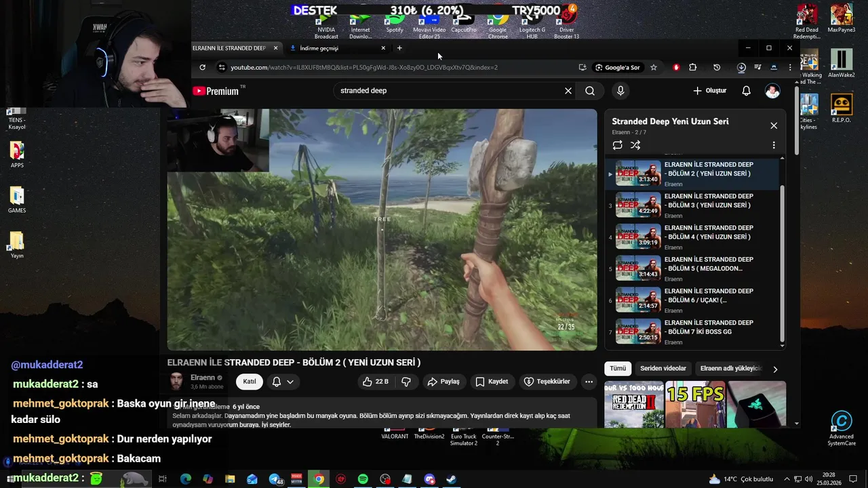
Task: Toggle playlist loop
Action: click(x=617, y=145)
